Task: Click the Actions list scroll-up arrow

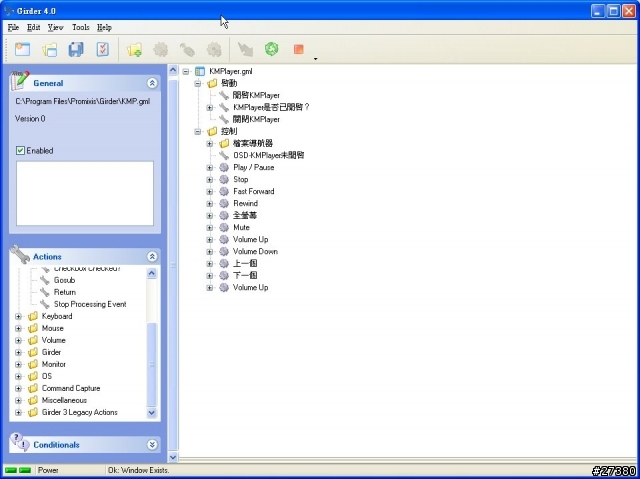Action: [x=151, y=273]
